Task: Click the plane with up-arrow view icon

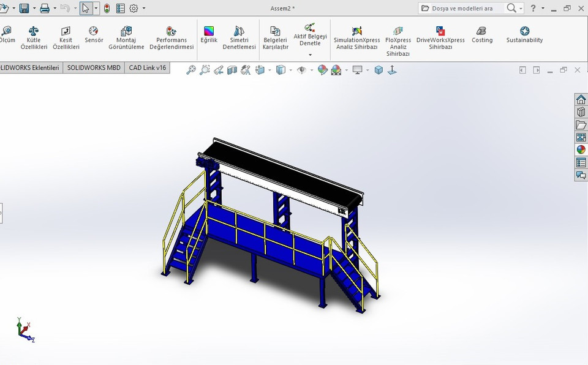Action: click(392, 70)
